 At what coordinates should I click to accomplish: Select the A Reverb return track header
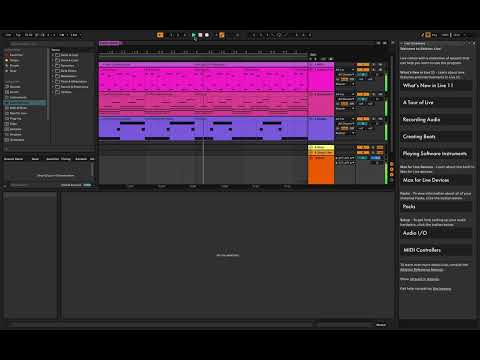click(321, 147)
